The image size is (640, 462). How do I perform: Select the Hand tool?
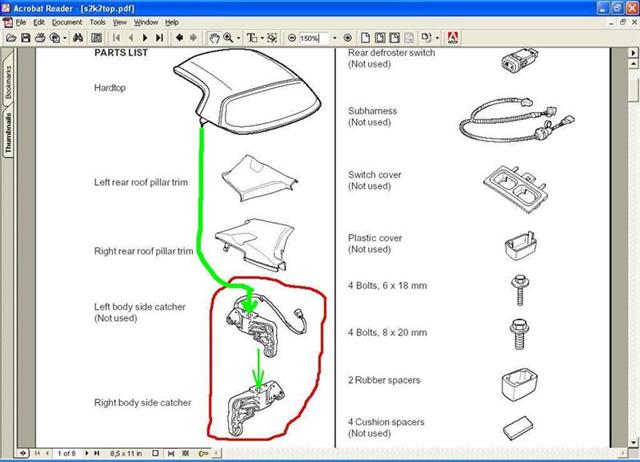(214, 38)
